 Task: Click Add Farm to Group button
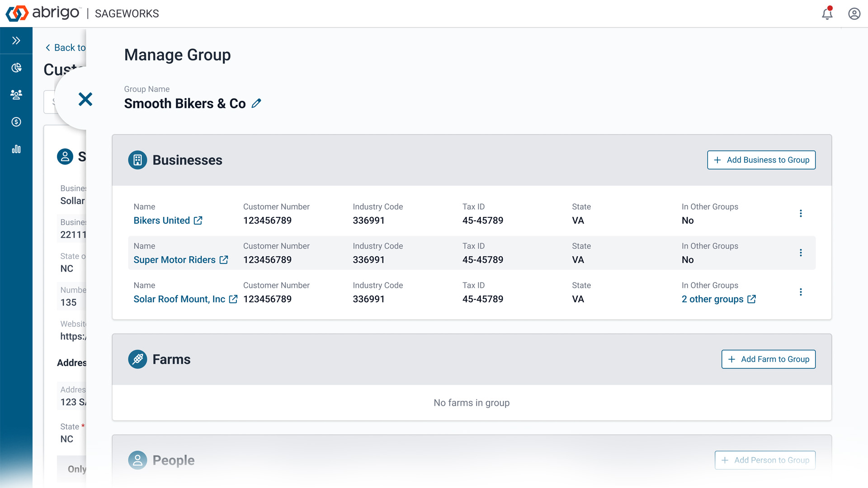coord(768,359)
